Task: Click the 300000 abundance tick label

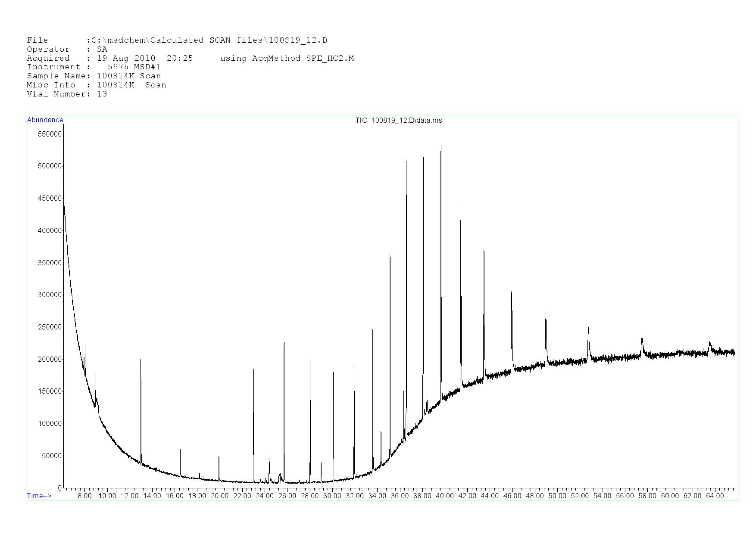Action: 50,295
